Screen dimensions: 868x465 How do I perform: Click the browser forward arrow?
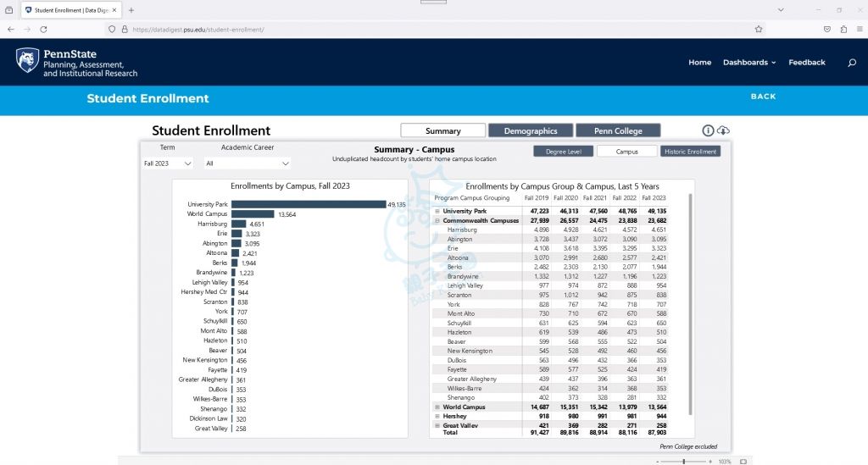tap(27, 30)
